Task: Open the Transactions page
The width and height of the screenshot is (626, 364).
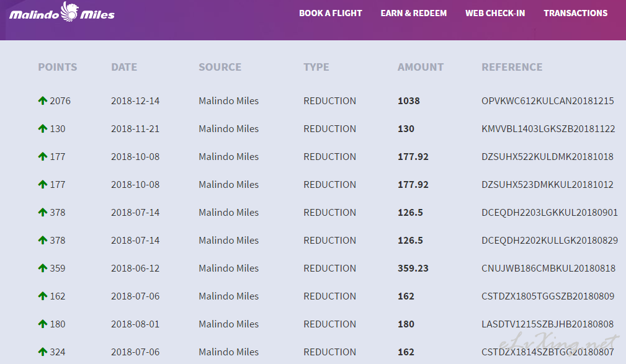Action: [575, 13]
